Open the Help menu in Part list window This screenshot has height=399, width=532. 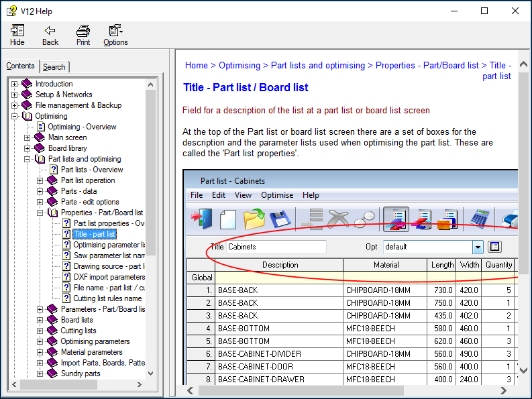coord(311,195)
